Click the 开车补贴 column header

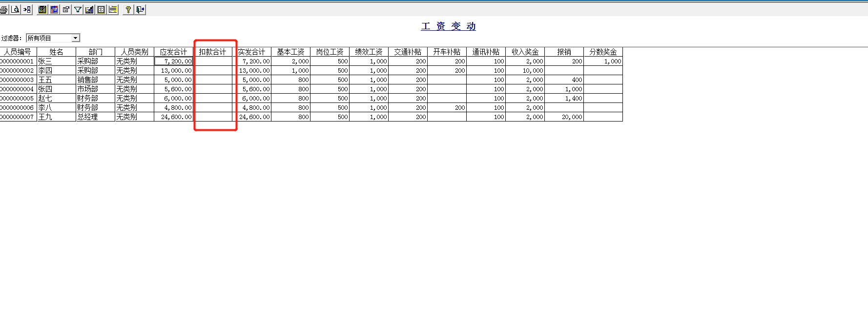tap(447, 52)
